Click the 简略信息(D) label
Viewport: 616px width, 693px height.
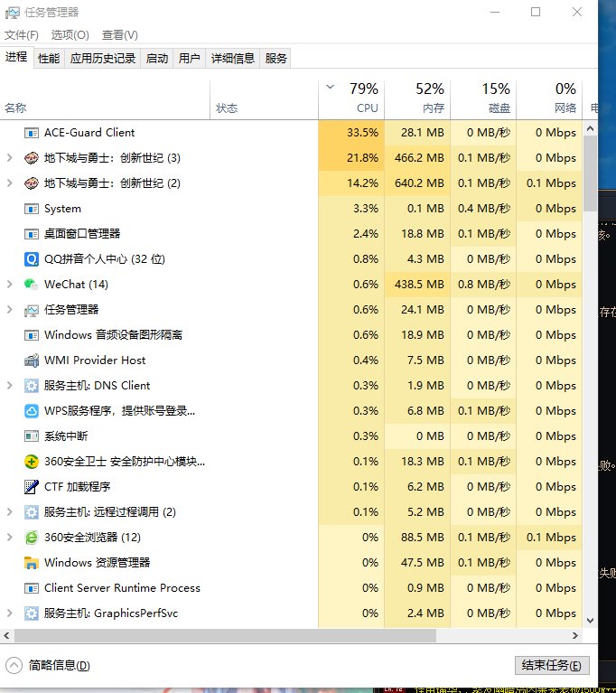(x=60, y=665)
